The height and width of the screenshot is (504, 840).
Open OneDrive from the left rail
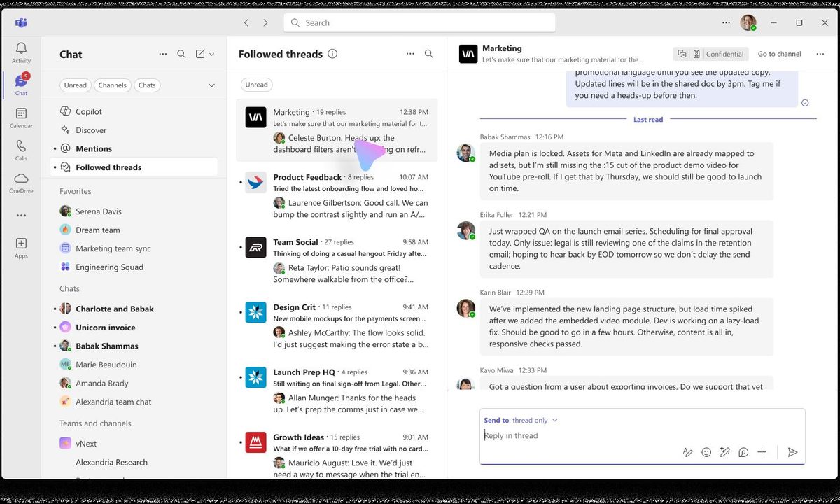21,182
